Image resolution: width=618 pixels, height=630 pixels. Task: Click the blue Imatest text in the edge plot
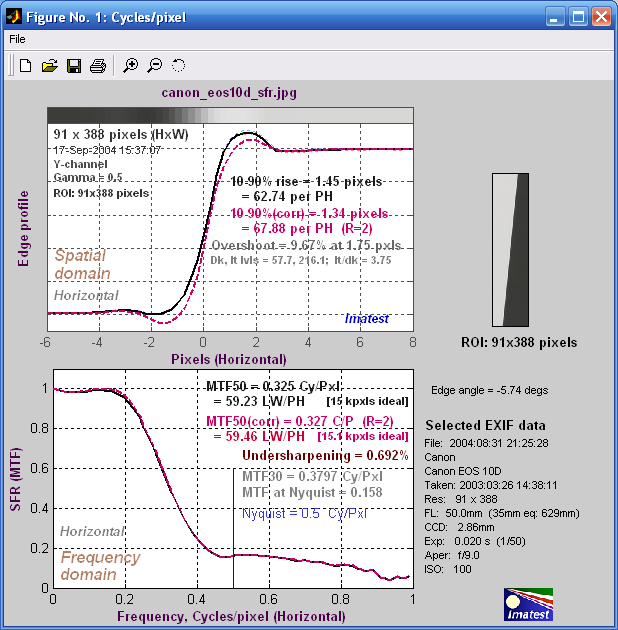click(366, 319)
